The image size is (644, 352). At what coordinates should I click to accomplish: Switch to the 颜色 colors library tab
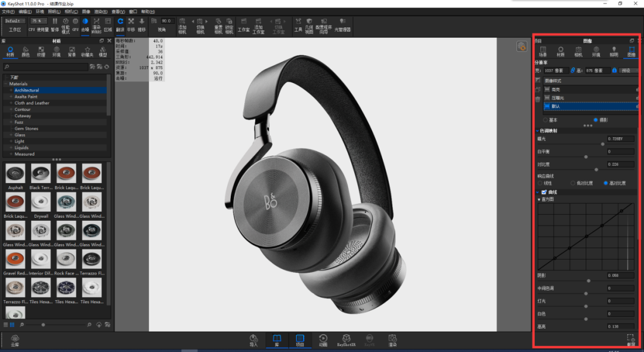coord(26,52)
